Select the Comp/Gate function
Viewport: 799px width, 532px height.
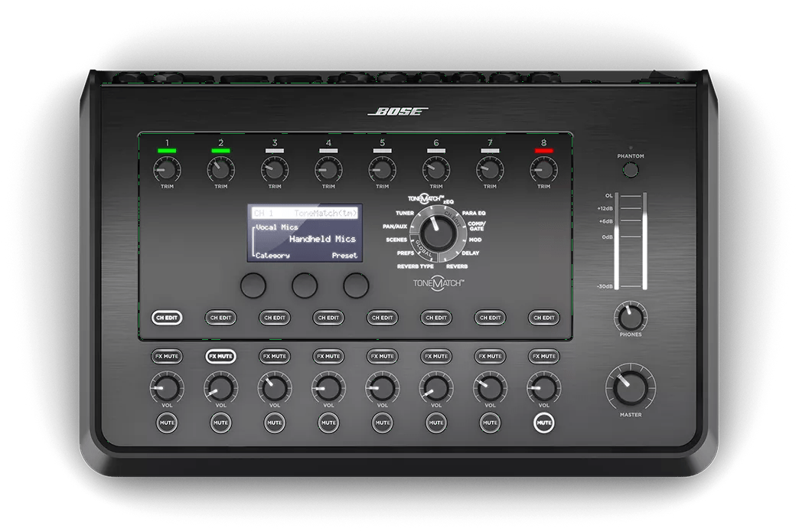[x=477, y=226]
